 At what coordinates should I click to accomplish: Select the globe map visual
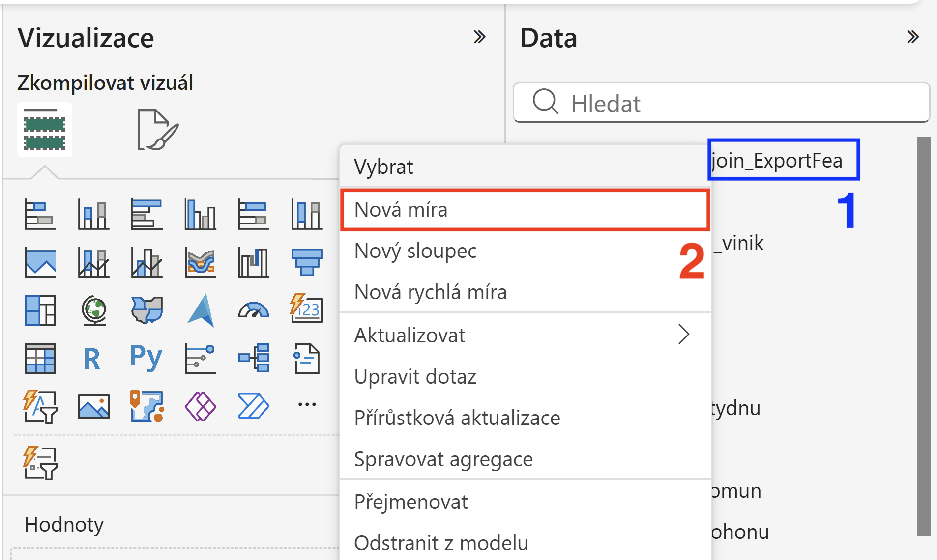93,310
